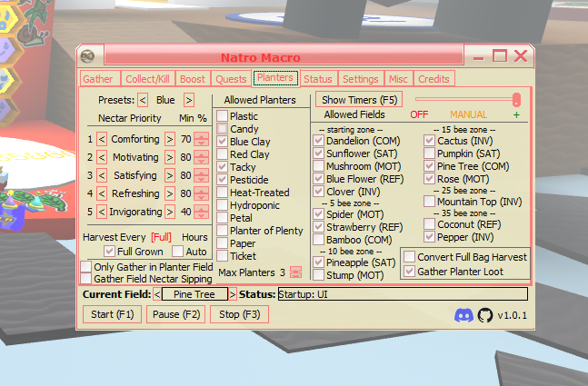588x386 pixels.
Task: Click the Natro Macro title bar logo icon
Action: [x=88, y=56]
